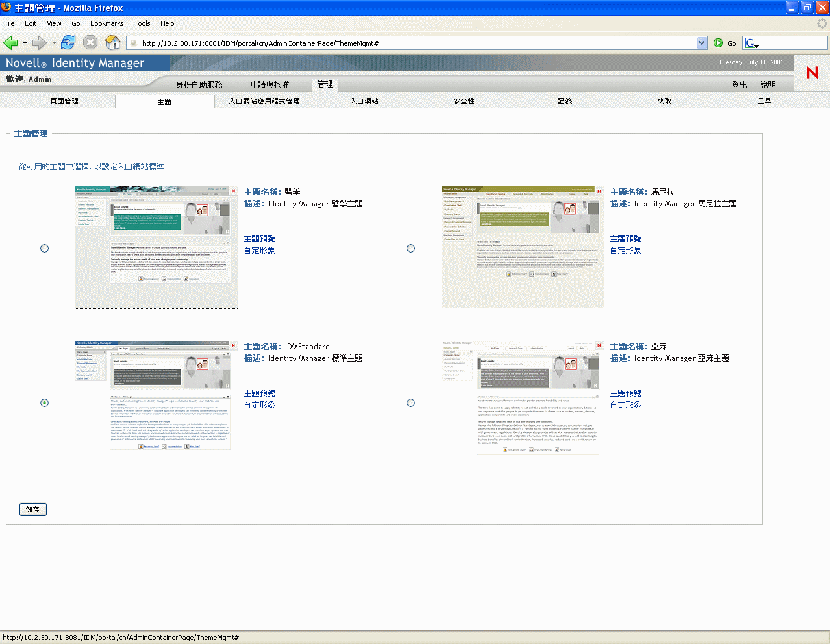Select the 主題 sub-tab
Viewport: 830px width, 644px height.
(x=164, y=101)
